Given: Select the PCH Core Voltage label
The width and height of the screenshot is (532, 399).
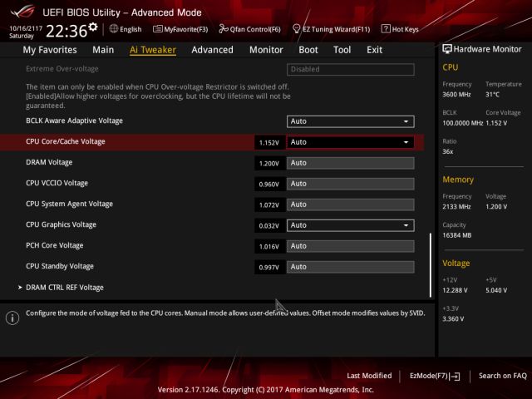Looking at the screenshot, I should click(55, 245).
